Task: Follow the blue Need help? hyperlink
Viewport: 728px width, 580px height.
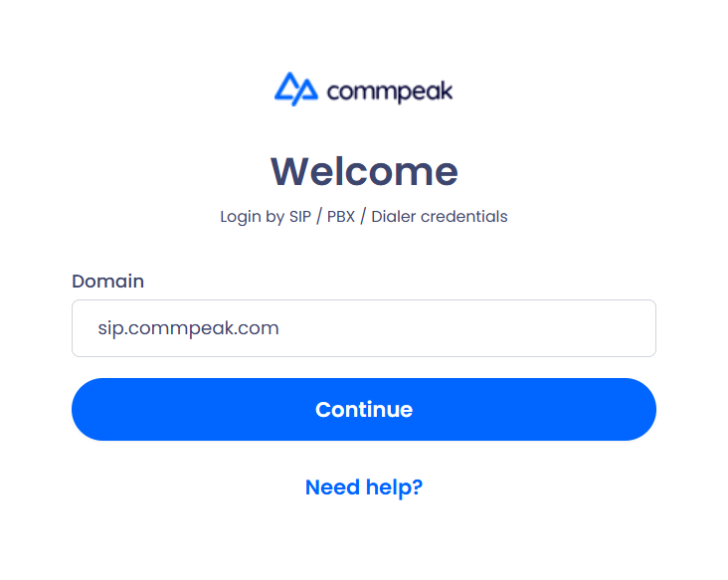Action: click(364, 487)
